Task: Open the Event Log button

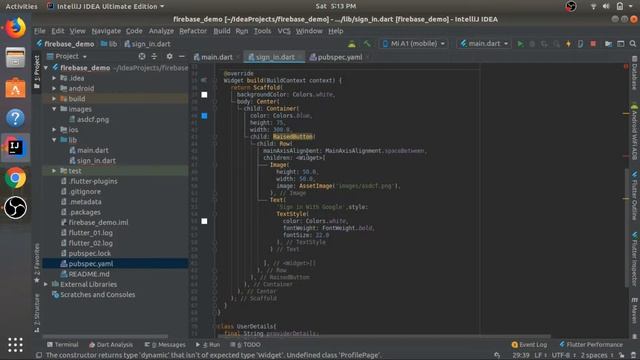Action: (529, 345)
